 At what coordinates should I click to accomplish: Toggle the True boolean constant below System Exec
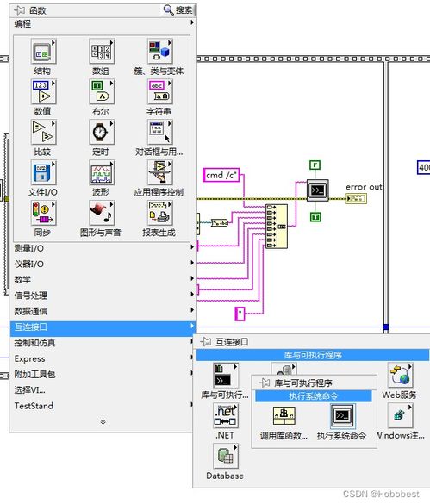coord(315,217)
